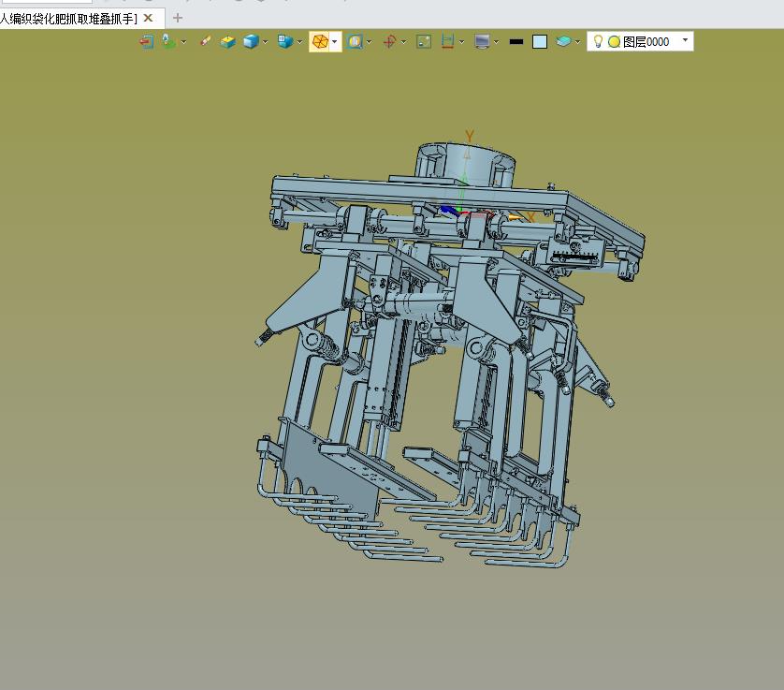784x690 pixels.
Task: Add a new document tab with plus
Action: click(178, 18)
